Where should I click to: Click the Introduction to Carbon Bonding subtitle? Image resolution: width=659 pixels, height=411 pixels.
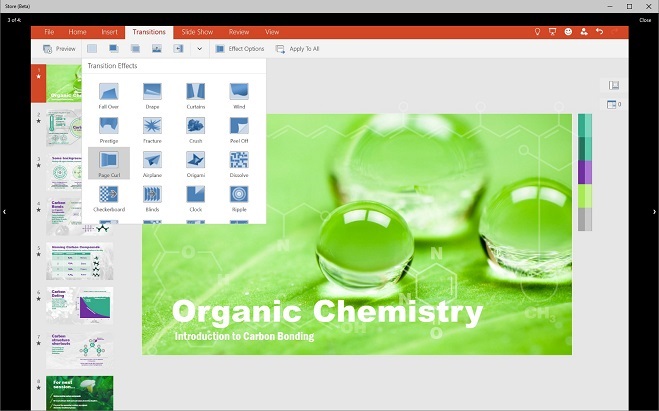244,336
